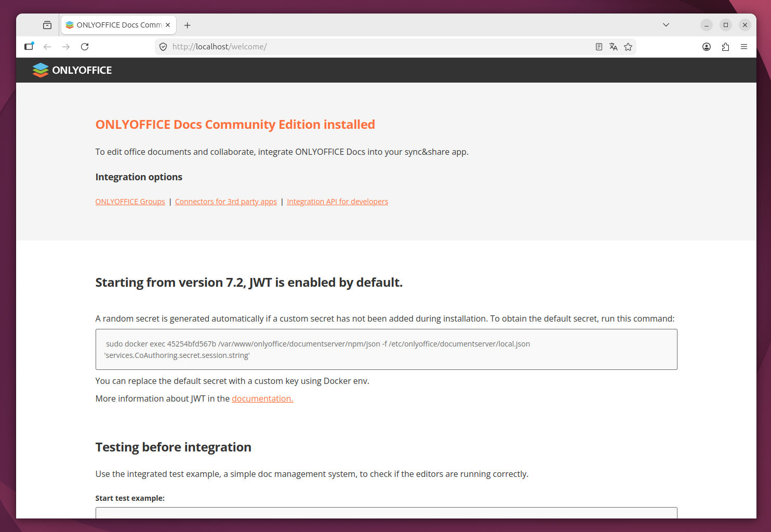Open the sidebar toggle icon
This screenshot has height=532, width=771.
(29, 47)
